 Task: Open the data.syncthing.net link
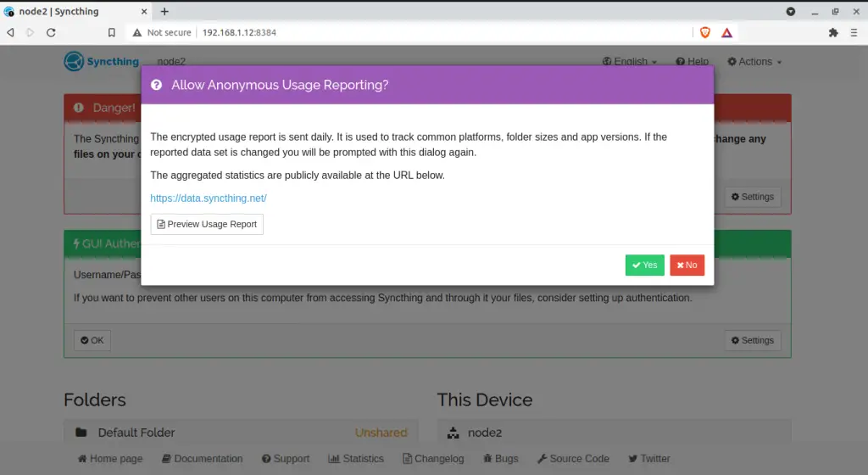coord(209,198)
